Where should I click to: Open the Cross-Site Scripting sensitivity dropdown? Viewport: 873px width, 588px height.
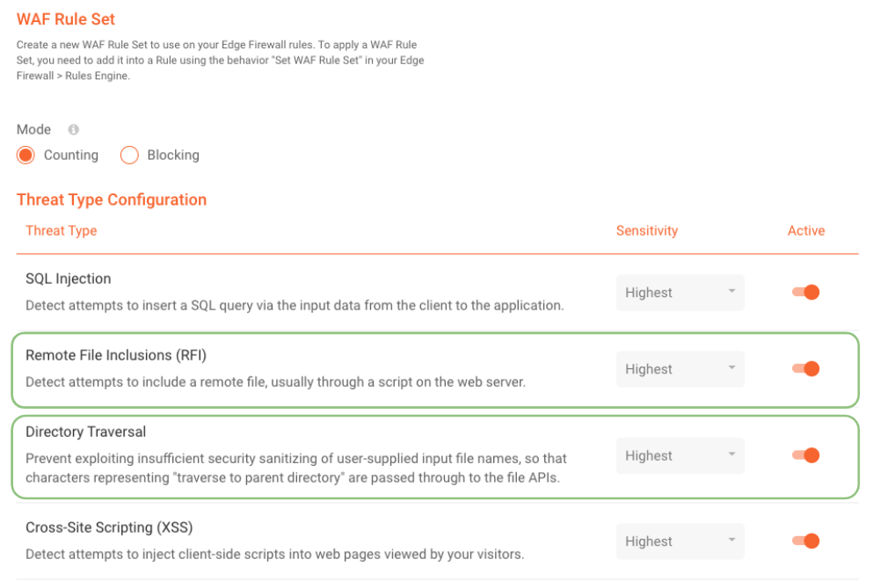tap(680, 541)
